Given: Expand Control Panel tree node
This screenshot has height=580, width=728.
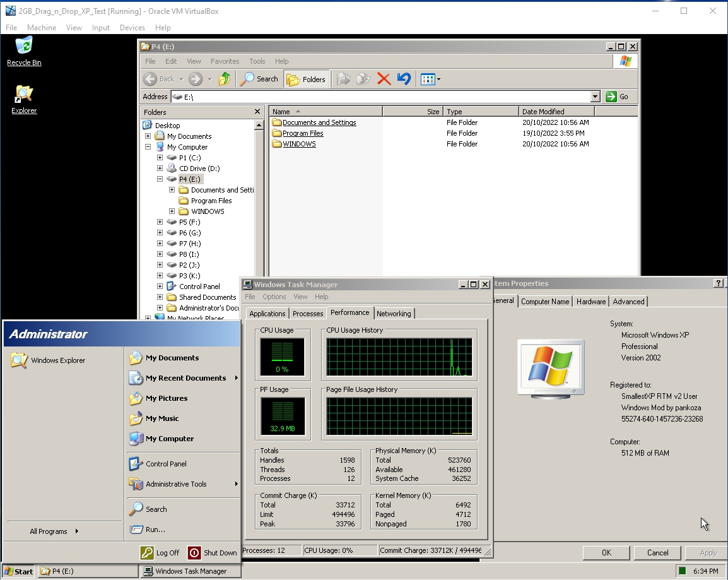Looking at the screenshot, I should click(x=160, y=287).
